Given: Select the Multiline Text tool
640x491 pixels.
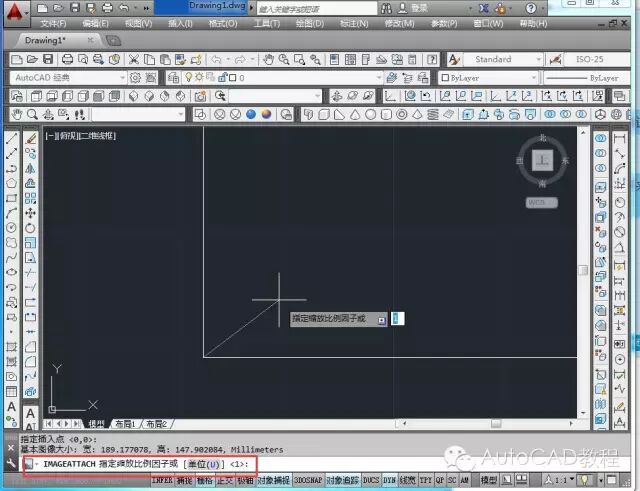Looking at the screenshot, I should tap(11, 407).
